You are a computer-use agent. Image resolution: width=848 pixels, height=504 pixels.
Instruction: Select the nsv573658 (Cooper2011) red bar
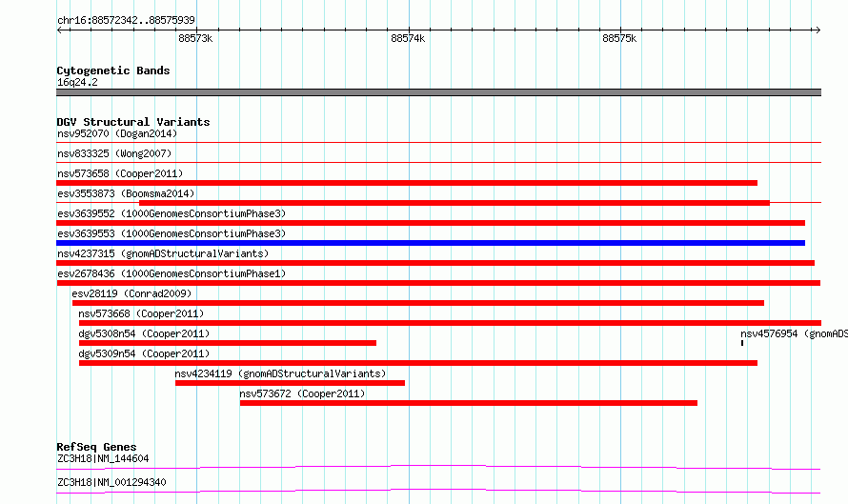407,183
